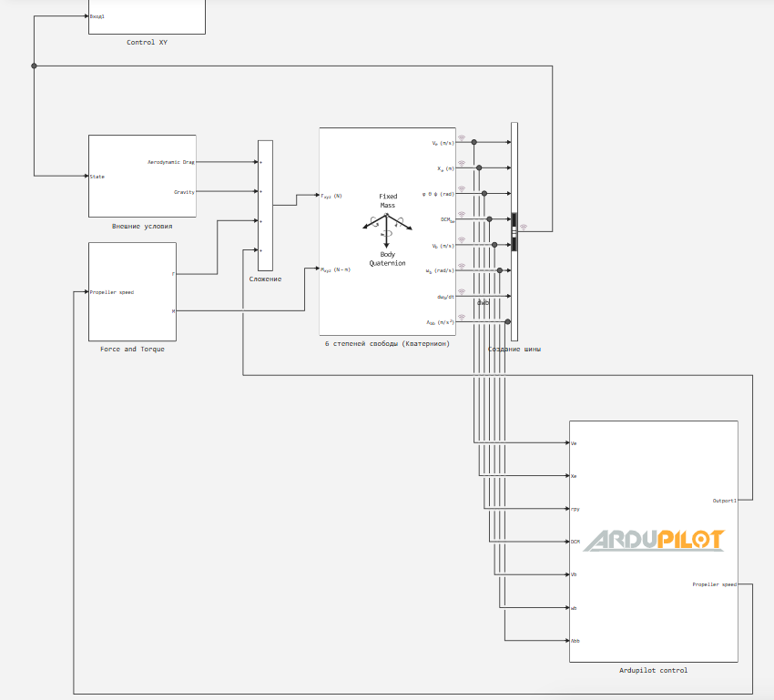
Task: Click the Ve input port on Ardupilot control
Action: click(574, 443)
